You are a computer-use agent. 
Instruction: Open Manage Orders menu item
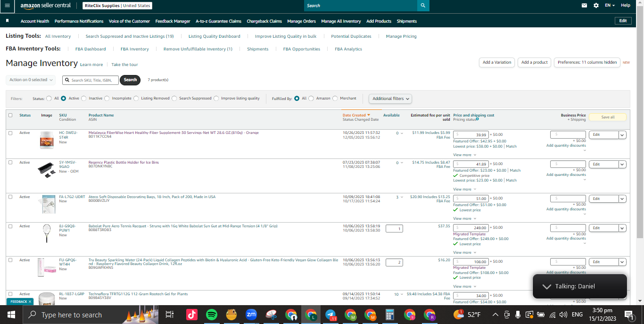301,21
